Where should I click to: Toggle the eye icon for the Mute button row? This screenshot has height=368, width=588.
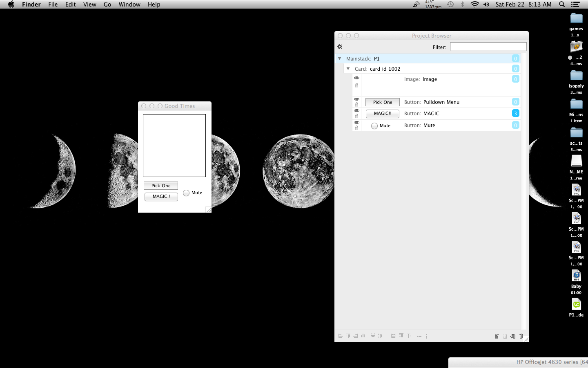click(x=356, y=122)
